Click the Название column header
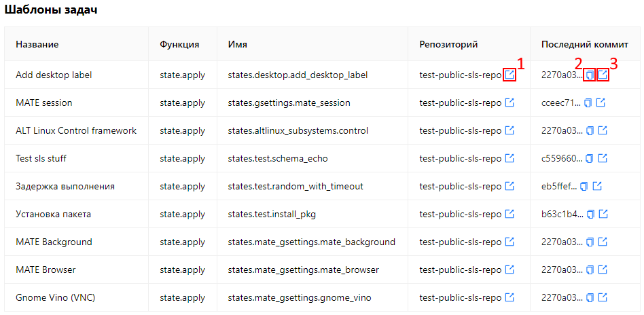The width and height of the screenshot is (644, 315). [x=37, y=44]
